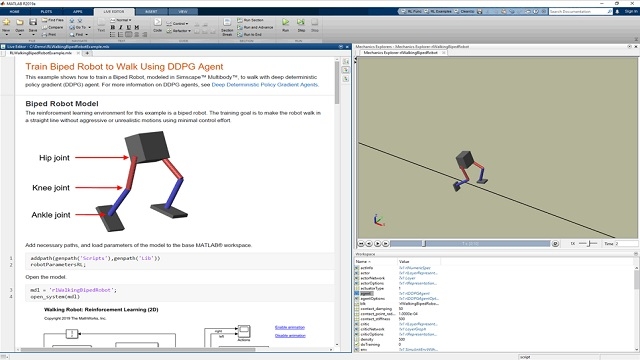
Task: Click the New file icon
Action: [6, 22]
